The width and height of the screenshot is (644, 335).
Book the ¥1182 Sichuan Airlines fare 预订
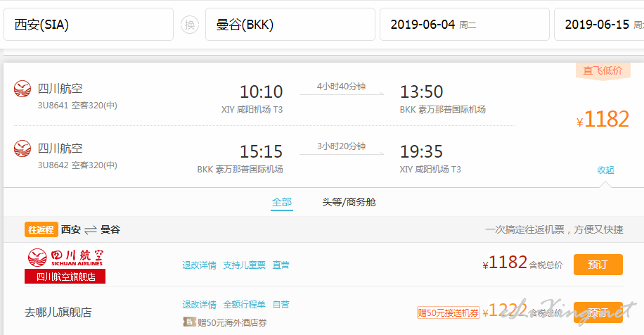point(598,265)
